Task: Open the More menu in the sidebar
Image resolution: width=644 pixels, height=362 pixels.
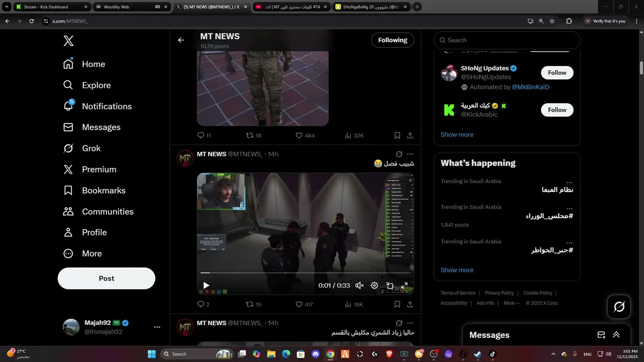Action: coord(83,253)
